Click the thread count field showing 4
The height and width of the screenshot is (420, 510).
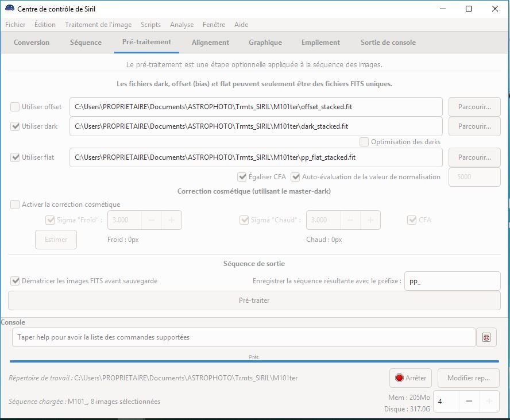pyautogui.click(x=446, y=402)
